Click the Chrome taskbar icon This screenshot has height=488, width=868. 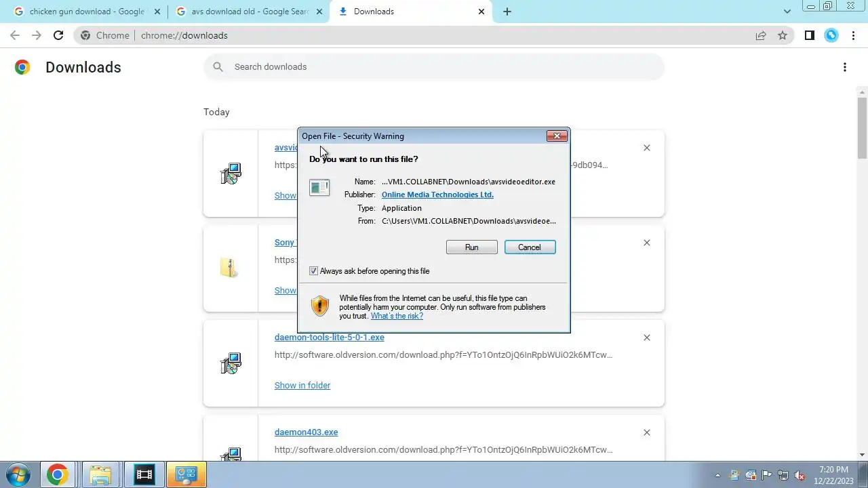click(58, 474)
